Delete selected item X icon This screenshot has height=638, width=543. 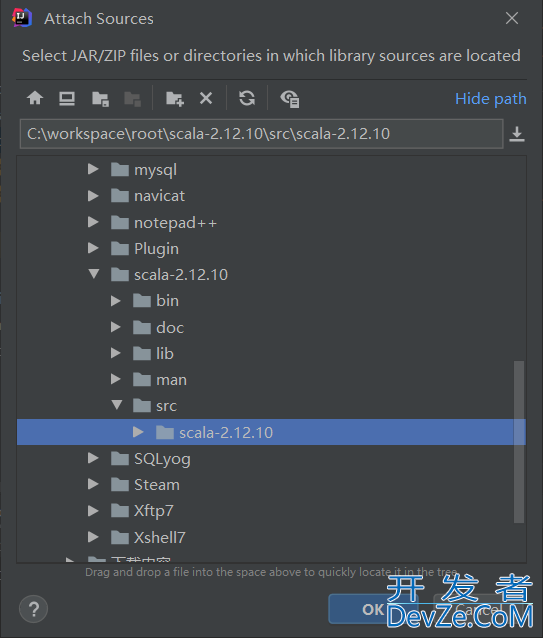tap(206, 98)
